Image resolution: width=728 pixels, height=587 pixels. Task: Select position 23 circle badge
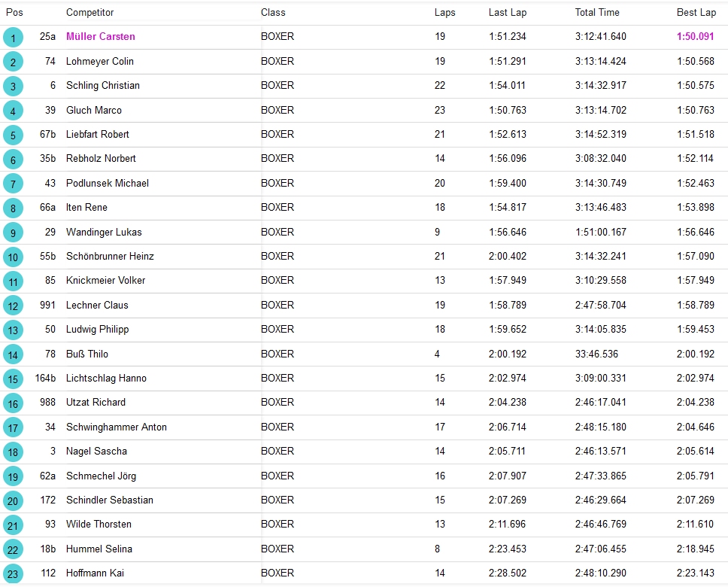tap(13, 573)
